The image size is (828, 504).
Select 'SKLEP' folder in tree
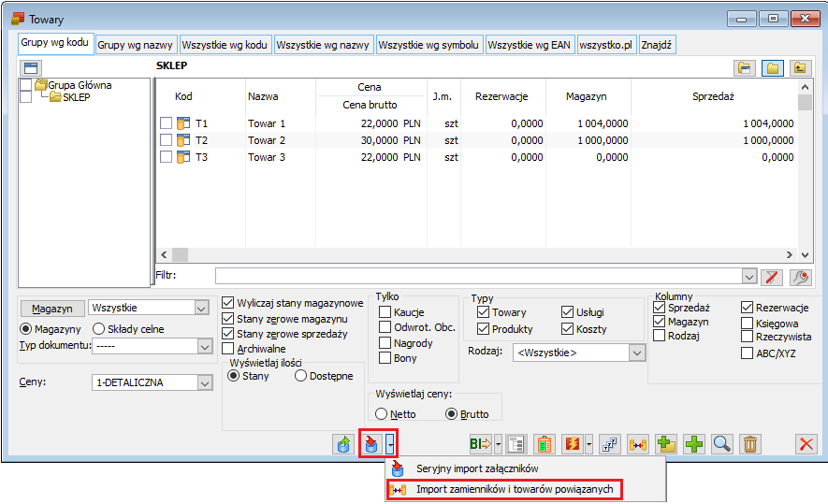point(77,97)
